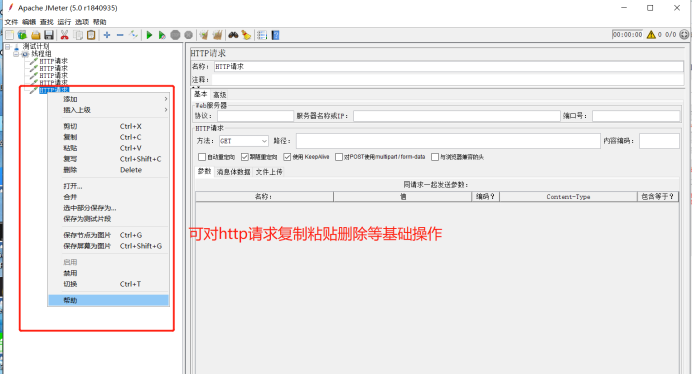Click the gray Stop test icon
This screenshot has width=692, height=374.
tap(175, 35)
